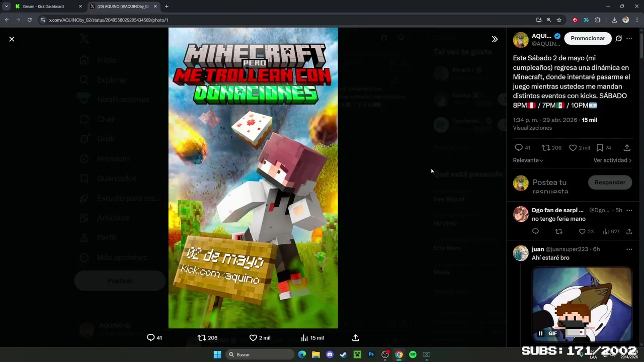This screenshot has height=362, width=644.
Task: Open OBS Studio from taskbar
Action: click(x=385, y=354)
